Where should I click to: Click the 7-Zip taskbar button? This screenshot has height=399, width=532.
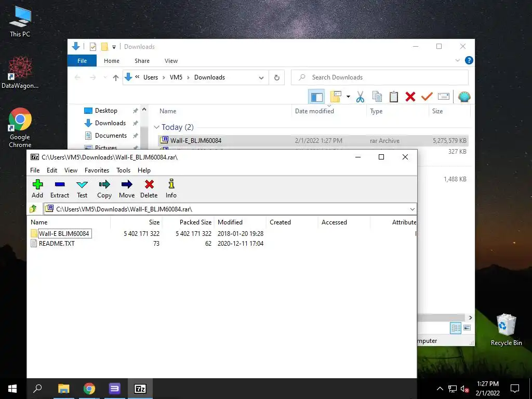click(140, 389)
